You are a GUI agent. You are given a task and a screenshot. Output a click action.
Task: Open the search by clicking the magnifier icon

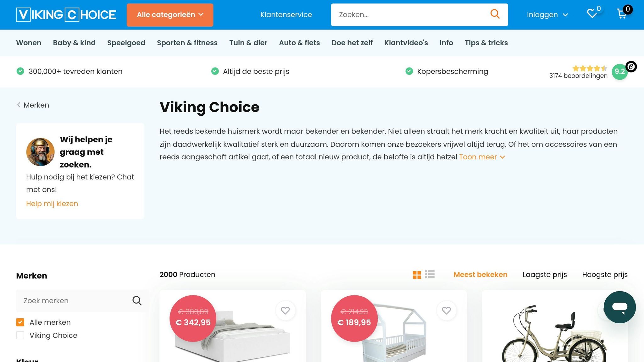coord(495,14)
